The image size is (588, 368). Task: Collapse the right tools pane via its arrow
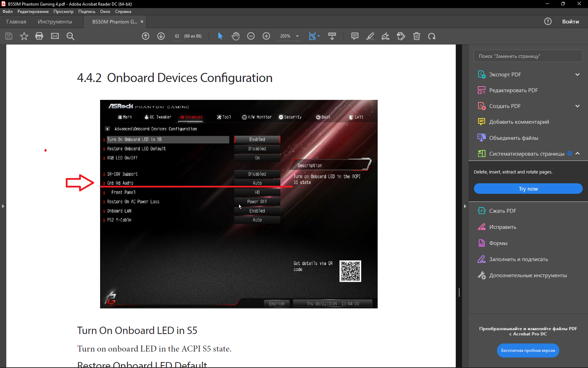tap(465, 206)
